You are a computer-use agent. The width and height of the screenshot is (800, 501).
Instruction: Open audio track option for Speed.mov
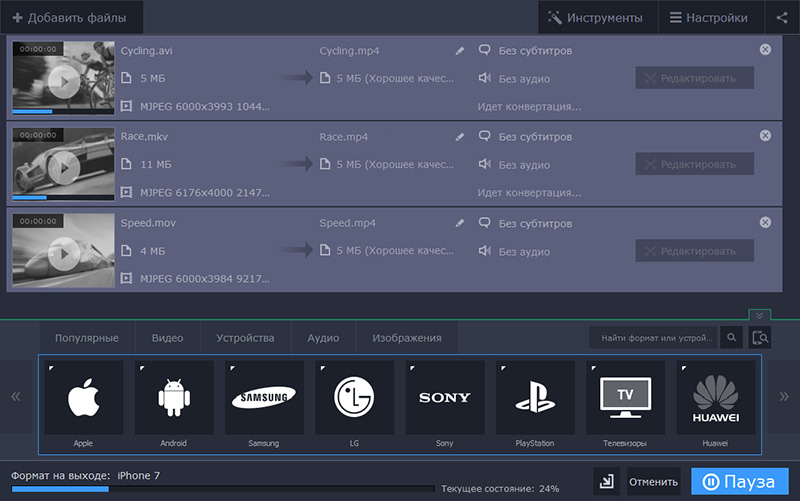click(x=514, y=252)
